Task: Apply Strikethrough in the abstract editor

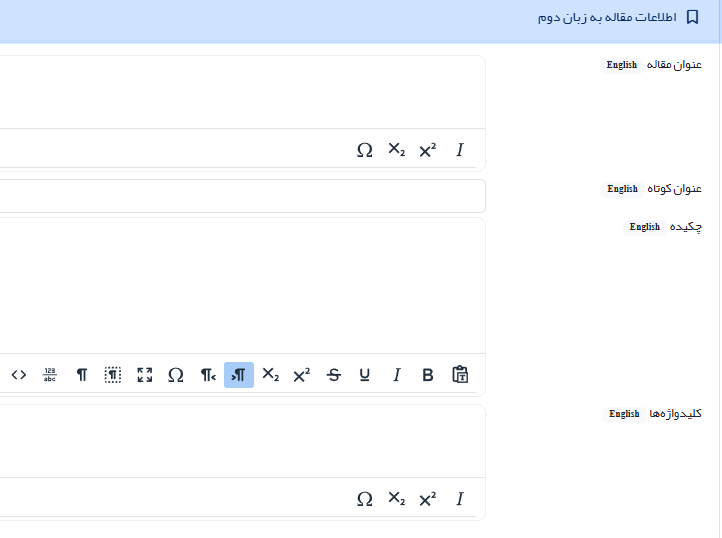Action: pos(334,375)
